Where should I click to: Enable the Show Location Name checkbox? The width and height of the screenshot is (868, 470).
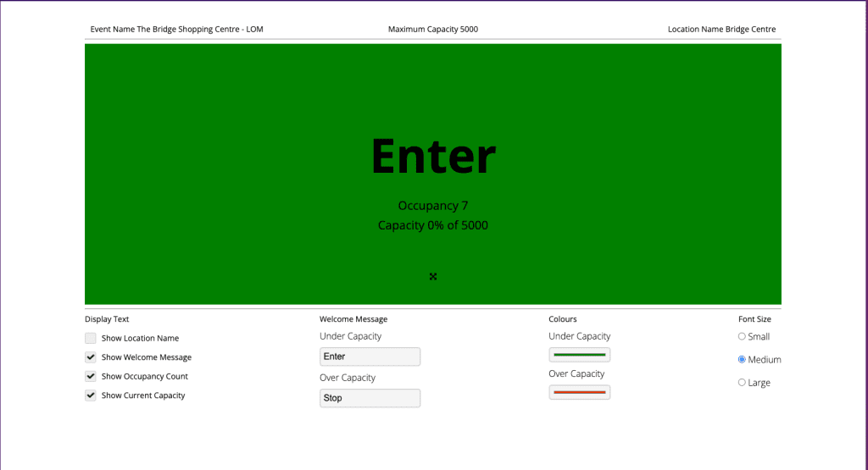coord(91,338)
